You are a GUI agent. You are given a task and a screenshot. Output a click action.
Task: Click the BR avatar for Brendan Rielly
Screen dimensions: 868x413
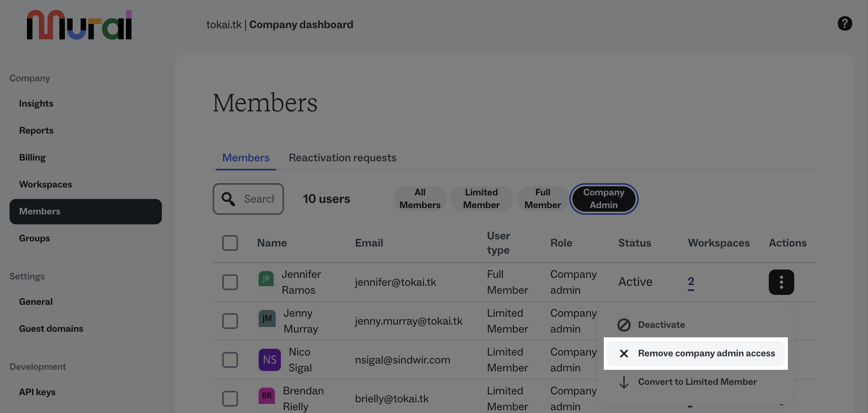click(x=267, y=396)
